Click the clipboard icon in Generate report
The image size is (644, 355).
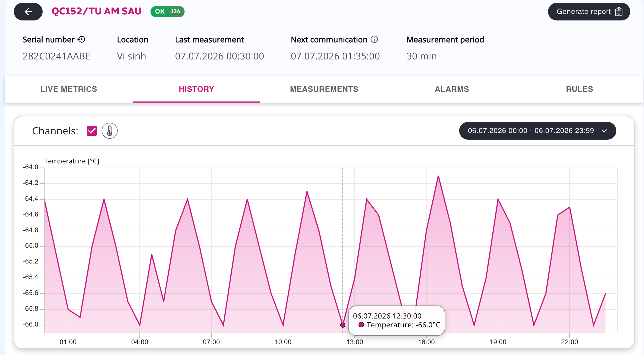(x=619, y=12)
